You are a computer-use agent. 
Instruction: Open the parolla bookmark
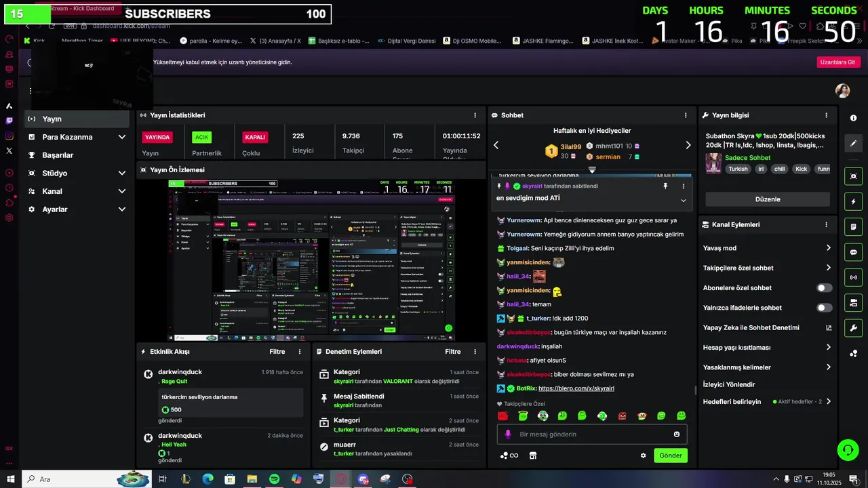(x=211, y=41)
